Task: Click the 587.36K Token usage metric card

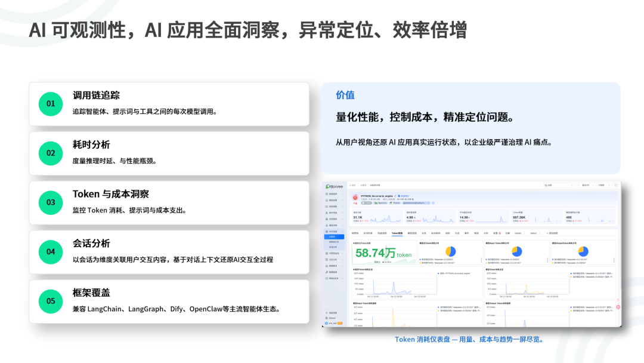Action: pyautogui.click(x=537, y=217)
